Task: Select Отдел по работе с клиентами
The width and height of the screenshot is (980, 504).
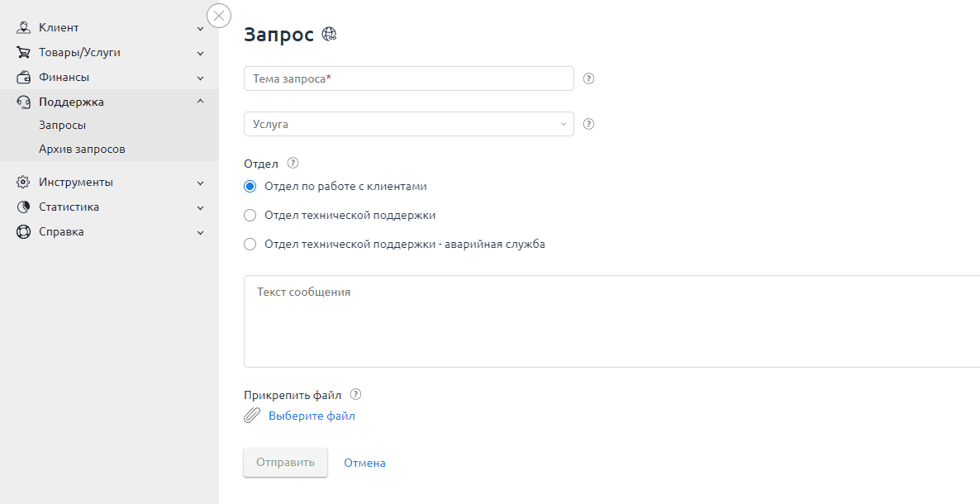Action: pos(250,186)
